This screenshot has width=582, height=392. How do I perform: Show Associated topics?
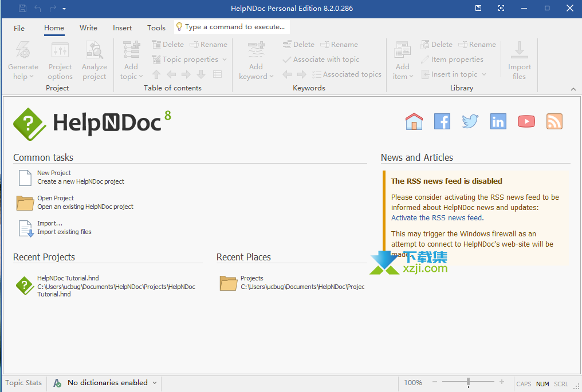[347, 74]
